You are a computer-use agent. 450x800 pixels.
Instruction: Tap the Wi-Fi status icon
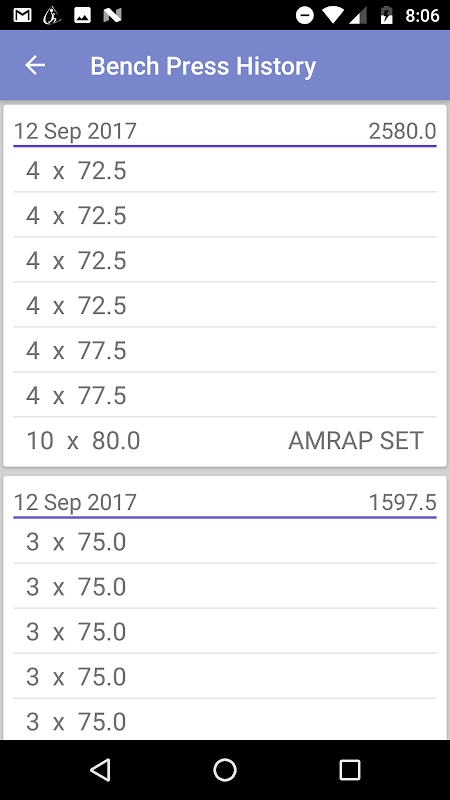click(334, 15)
